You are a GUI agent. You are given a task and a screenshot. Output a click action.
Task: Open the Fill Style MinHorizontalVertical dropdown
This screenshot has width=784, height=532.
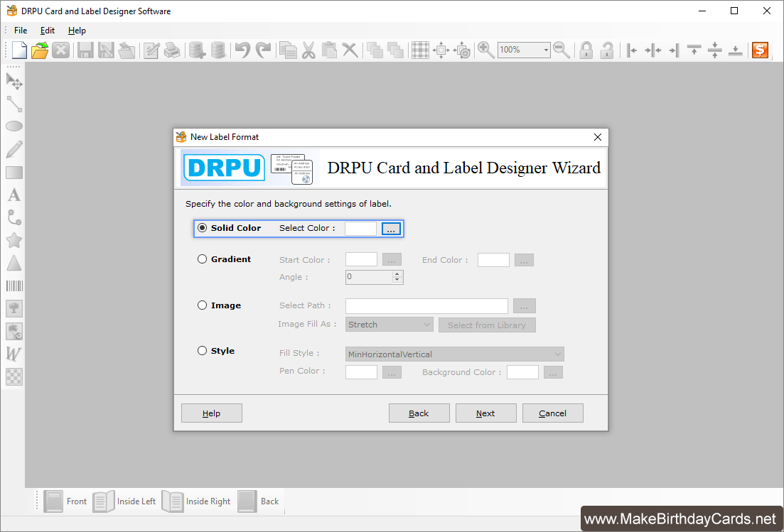coord(454,354)
